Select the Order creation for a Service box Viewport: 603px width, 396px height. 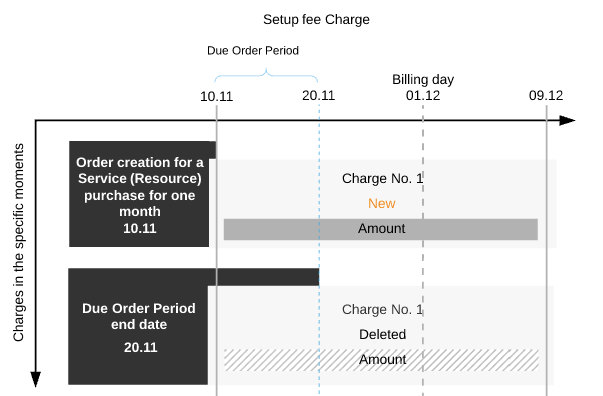(x=139, y=194)
